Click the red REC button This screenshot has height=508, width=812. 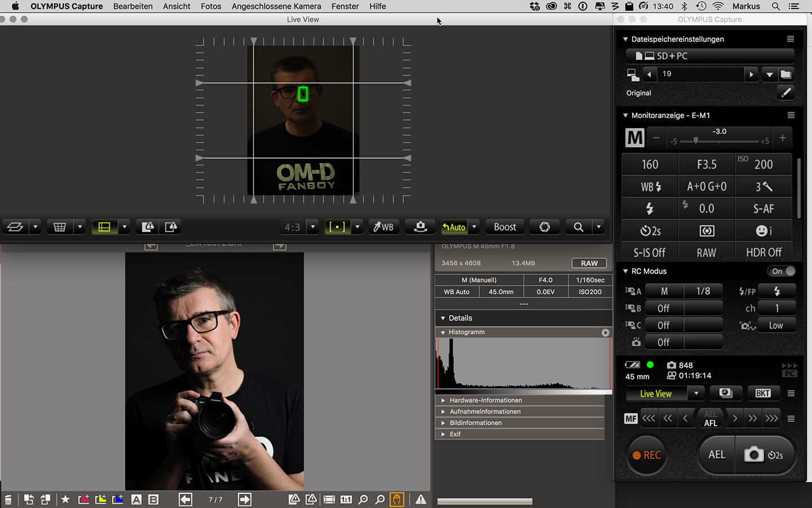click(x=646, y=455)
